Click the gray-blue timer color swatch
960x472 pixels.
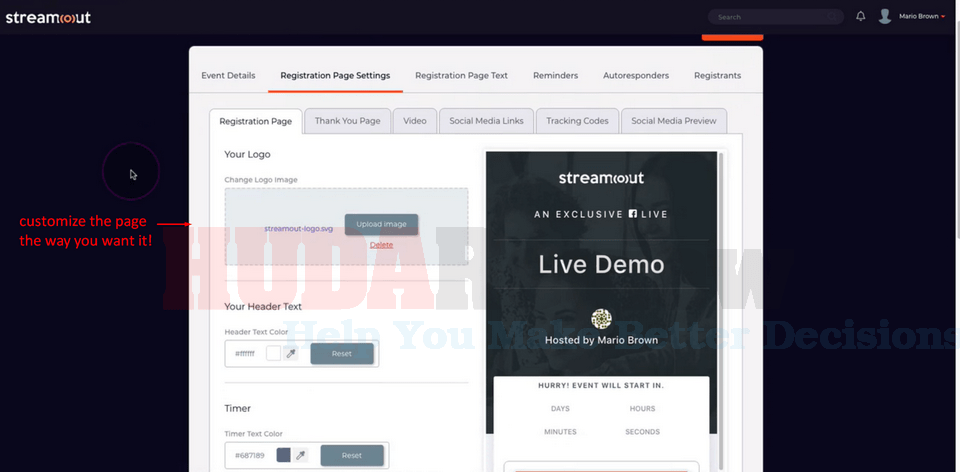(x=283, y=455)
